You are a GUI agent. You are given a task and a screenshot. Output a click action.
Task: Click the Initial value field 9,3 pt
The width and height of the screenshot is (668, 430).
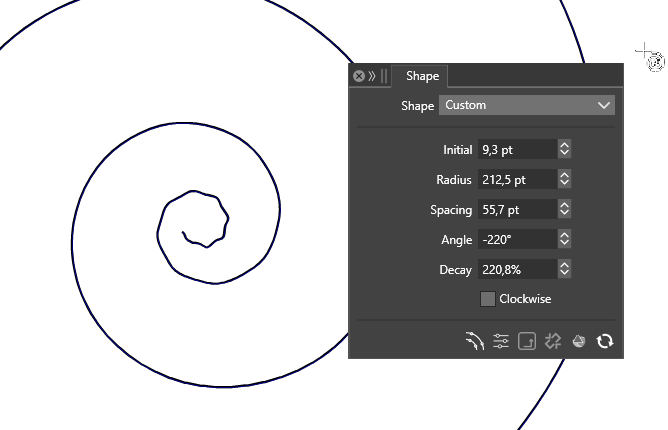[517, 150]
